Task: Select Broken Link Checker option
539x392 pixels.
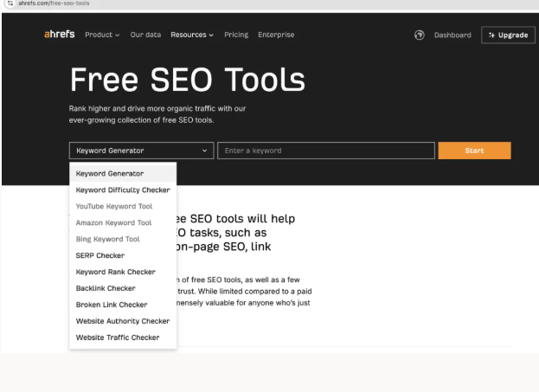Action: point(123,305)
